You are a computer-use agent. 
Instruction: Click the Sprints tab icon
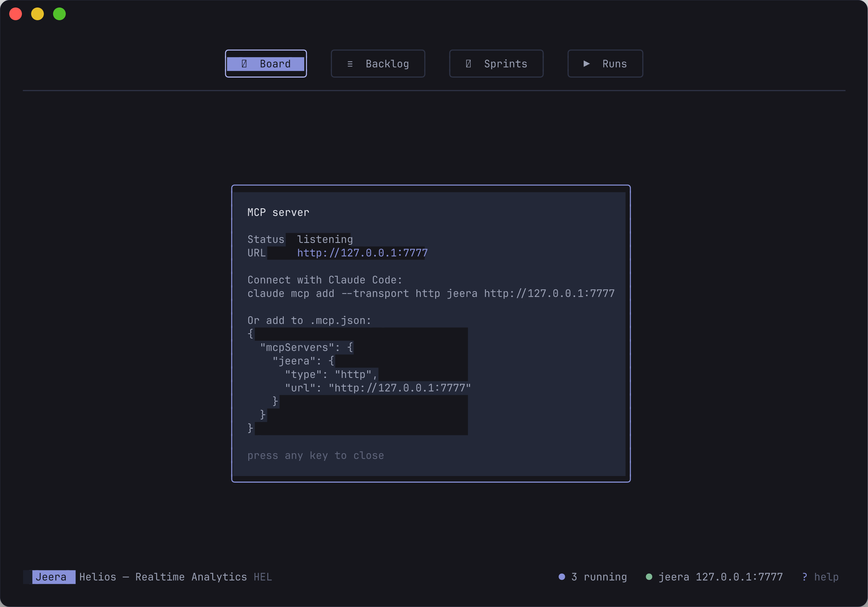point(468,63)
